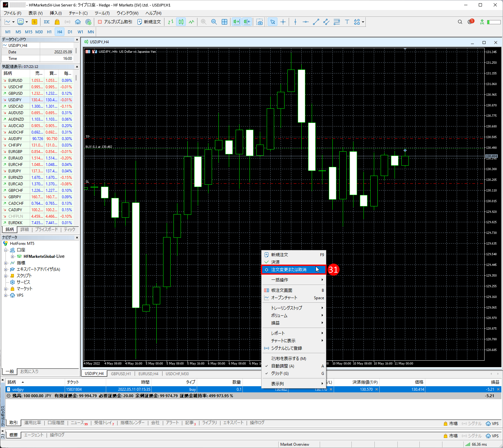Expand the 指標 node in navigator
The height and width of the screenshot is (448, 503).
coord(6,263)
